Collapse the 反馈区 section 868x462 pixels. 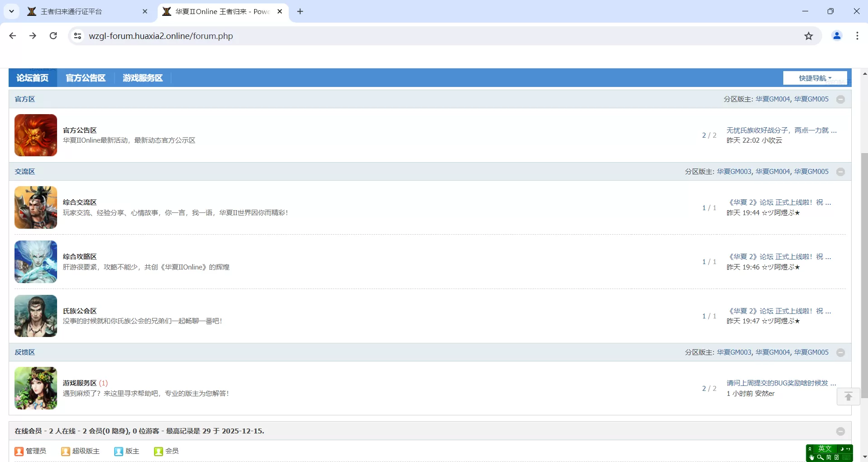pos(840,352)
